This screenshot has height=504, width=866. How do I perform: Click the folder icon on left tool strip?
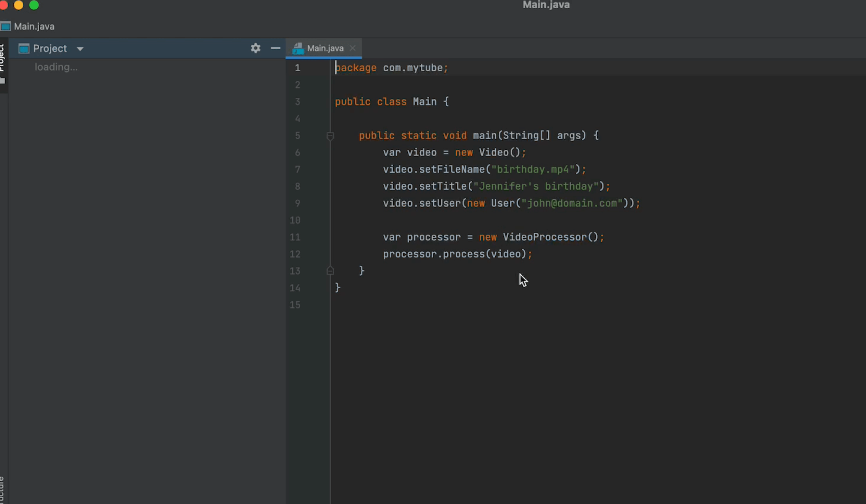2,81
